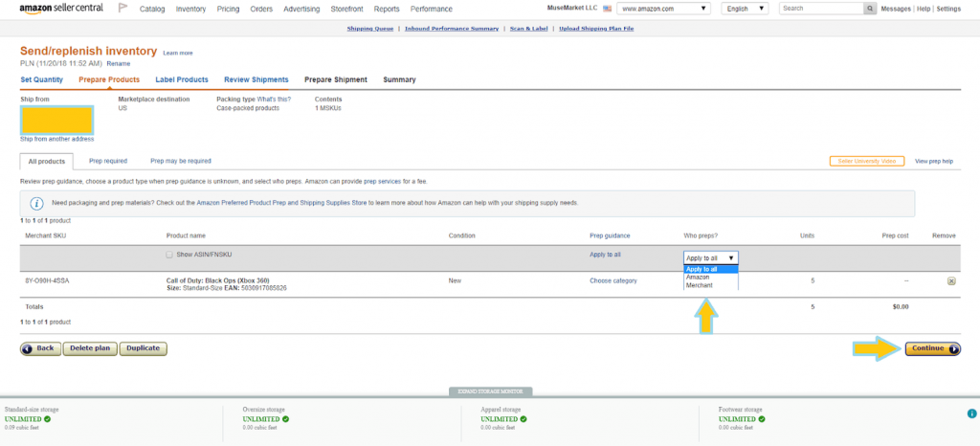Screen dimensions: 980x446
Task: Click the MuseMarket LLC account name
Action: (572, 9)
